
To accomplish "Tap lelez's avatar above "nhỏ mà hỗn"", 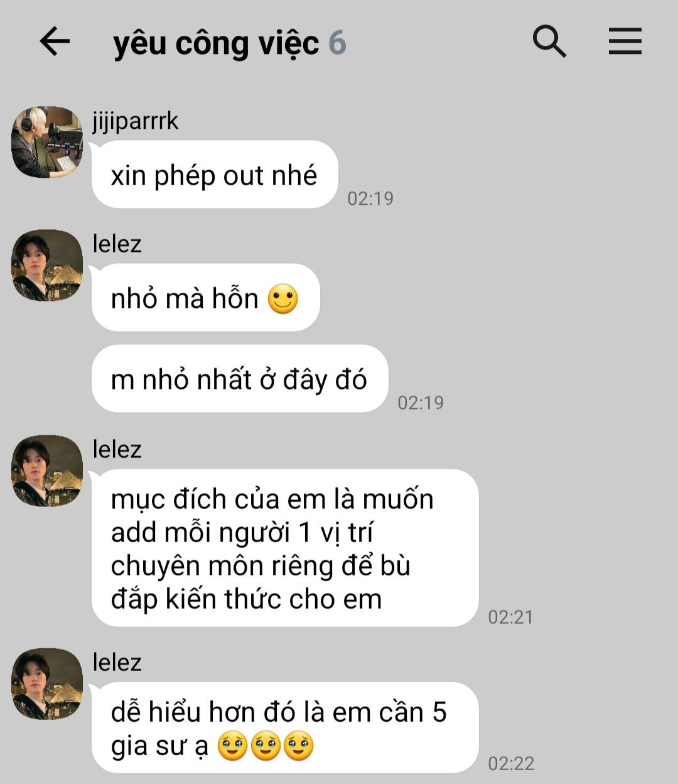I will point(47,265).
